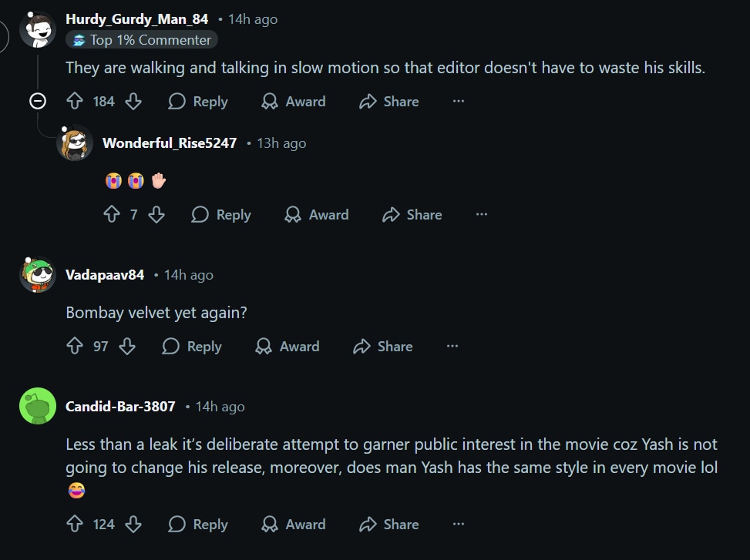Reply to Candid-Bar-3807's comment
This screenshot has height=560, width=750.
[x=198, y=525]
